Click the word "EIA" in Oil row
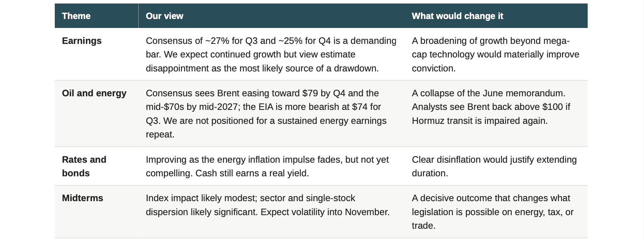 pyautogui.click(x=267, y=107)
